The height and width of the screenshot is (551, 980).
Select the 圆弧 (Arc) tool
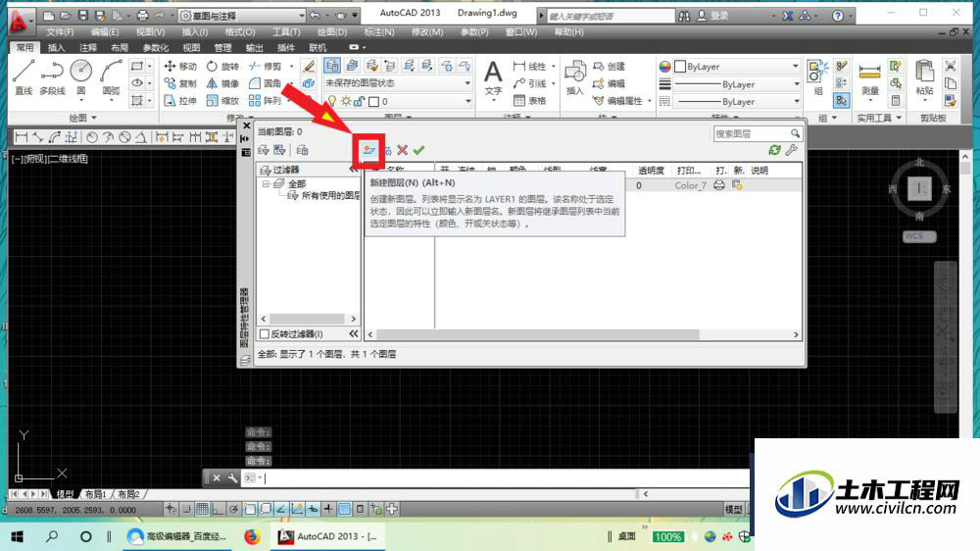(x=111, y=76)
